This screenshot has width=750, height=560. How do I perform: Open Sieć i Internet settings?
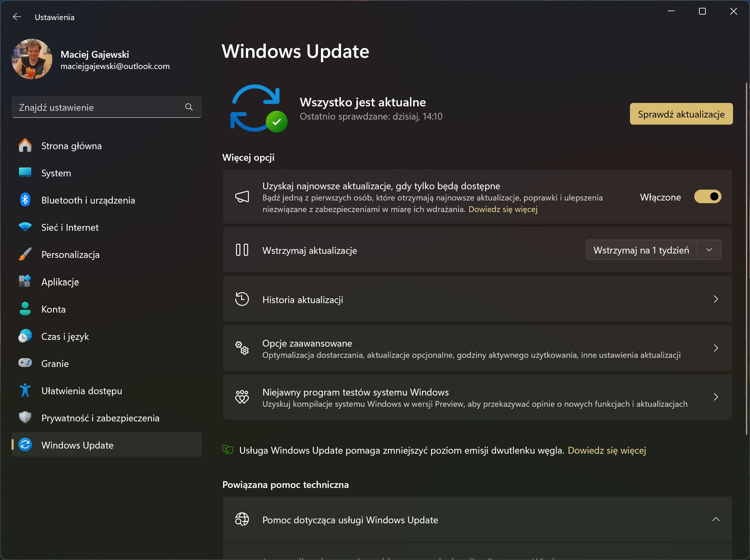point(107,227)
